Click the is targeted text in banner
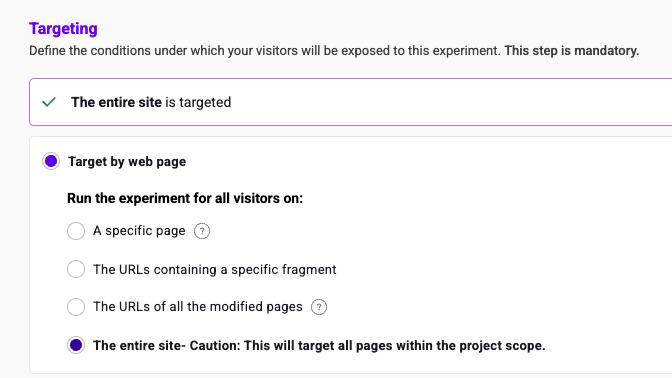Image resolution: width=672 pixels, height=378 pixels. [198, 102]
